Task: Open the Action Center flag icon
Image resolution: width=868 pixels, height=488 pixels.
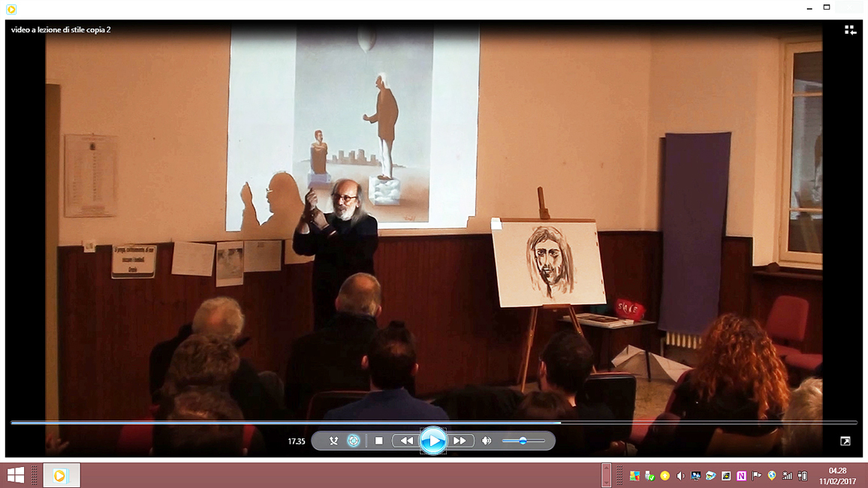Action: (757, 476)
